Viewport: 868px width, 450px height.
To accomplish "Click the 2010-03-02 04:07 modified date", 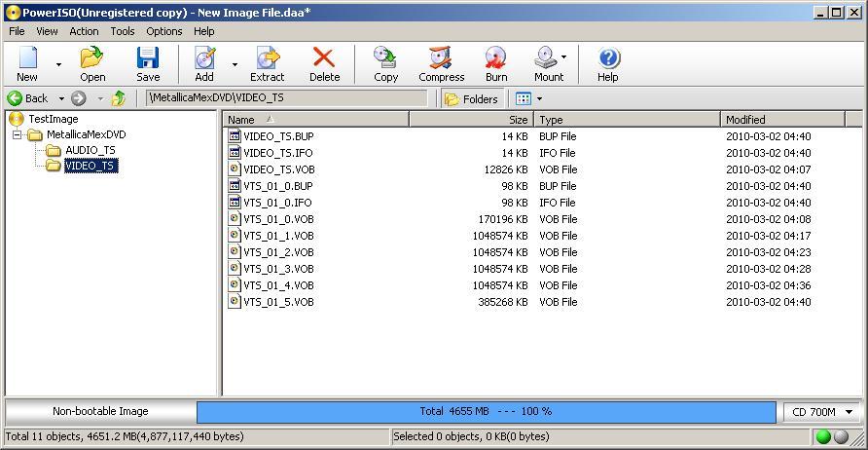I will click(769, 169).
